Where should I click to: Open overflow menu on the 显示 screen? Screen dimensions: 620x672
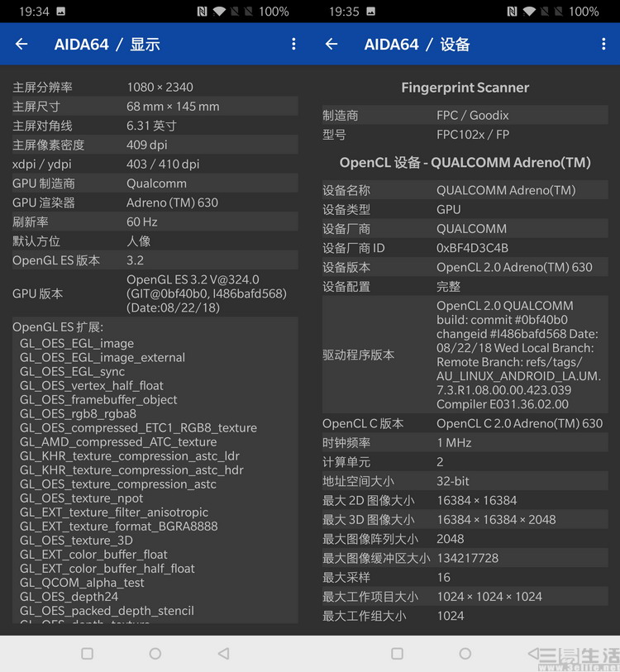point(293,45)
